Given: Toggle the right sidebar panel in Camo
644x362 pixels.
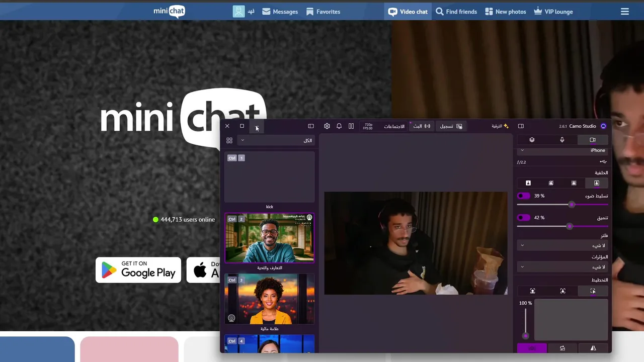Looking at the screenshot, I should 521,126.
